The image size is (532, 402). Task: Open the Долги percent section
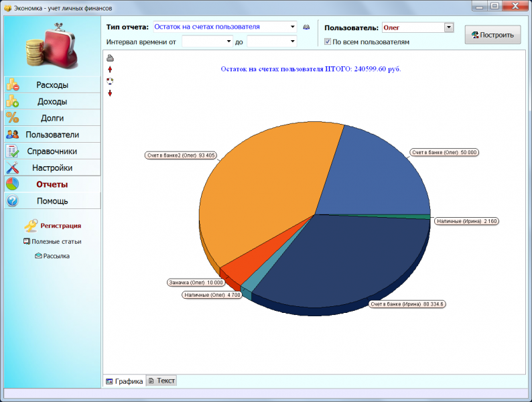click(52, 118)
